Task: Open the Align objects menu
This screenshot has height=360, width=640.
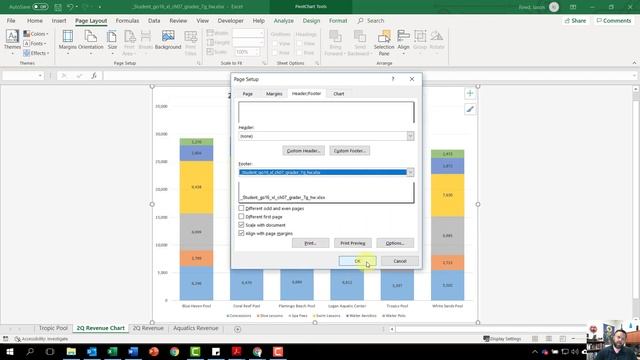Action: 403,42
